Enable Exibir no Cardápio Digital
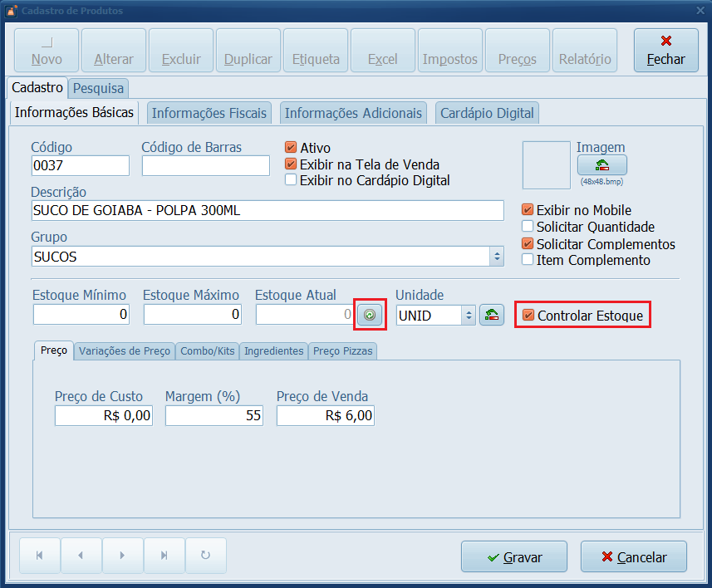This screenshot has height=588, width=712. [291, 179]
